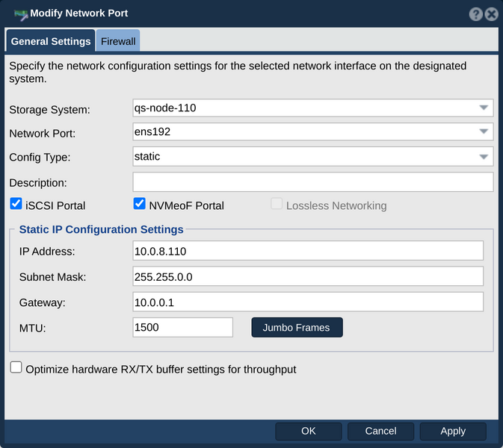
Task: Switch to the Firewall tab
Action: coord(118,41)
